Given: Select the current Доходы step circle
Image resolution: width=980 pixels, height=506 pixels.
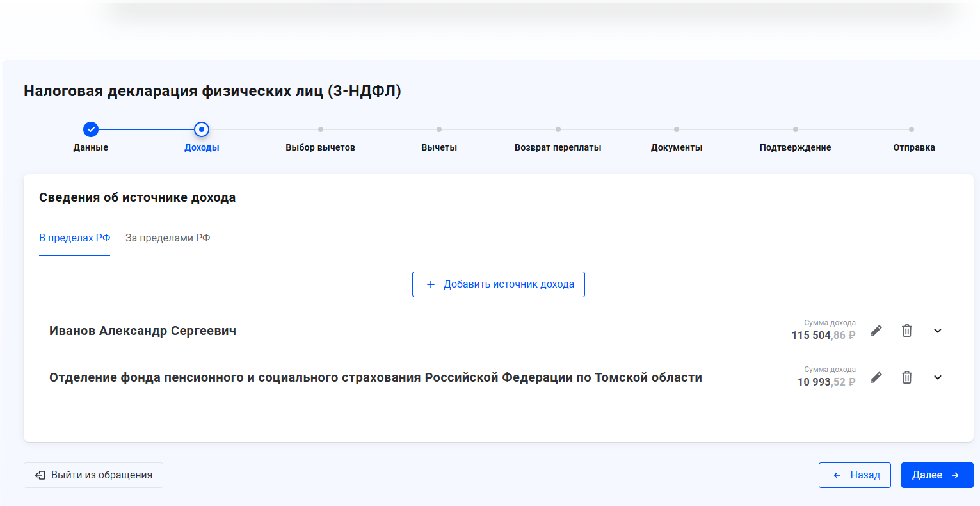Looking at the screenshot, I should pos(202,129).
